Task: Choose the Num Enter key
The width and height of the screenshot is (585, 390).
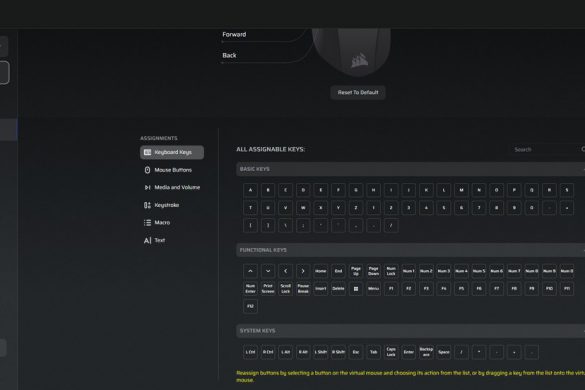Action: (x=250, y=288)
